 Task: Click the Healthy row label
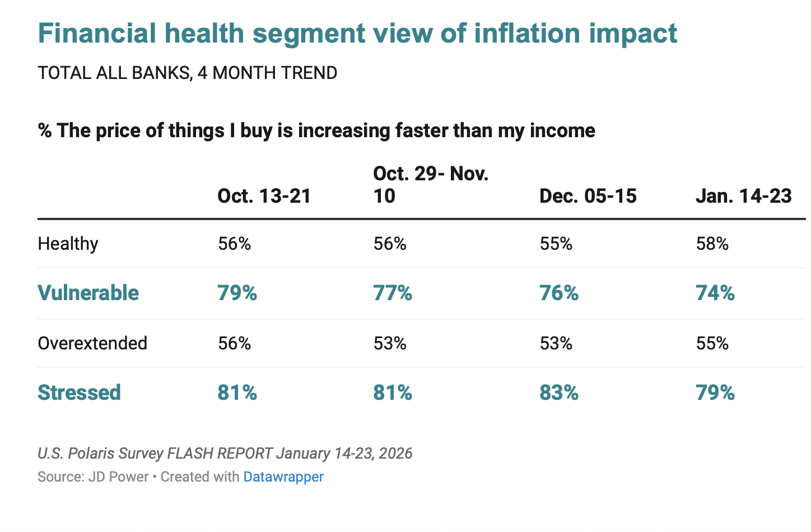coord(68,244)
